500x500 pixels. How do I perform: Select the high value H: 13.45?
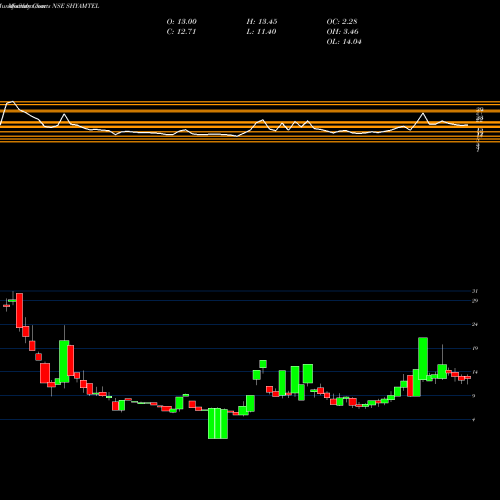(x=262, y=22)
